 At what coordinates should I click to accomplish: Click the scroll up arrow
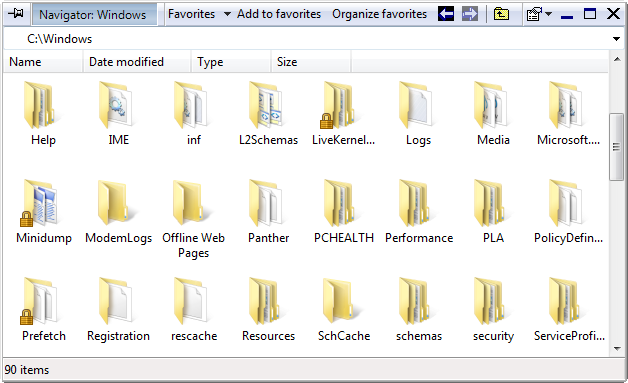pyautogui.click(x=617, y=59)
